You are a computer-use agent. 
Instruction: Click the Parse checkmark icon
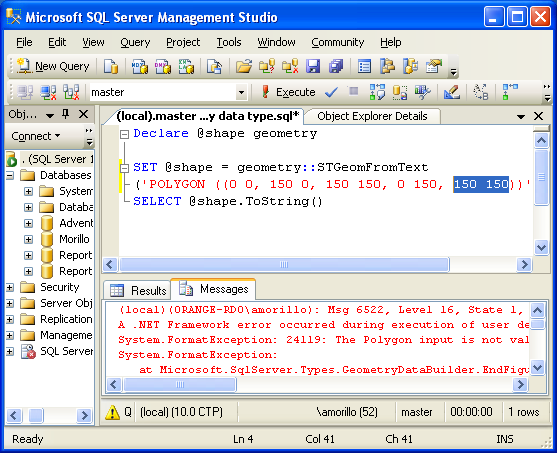331,93
